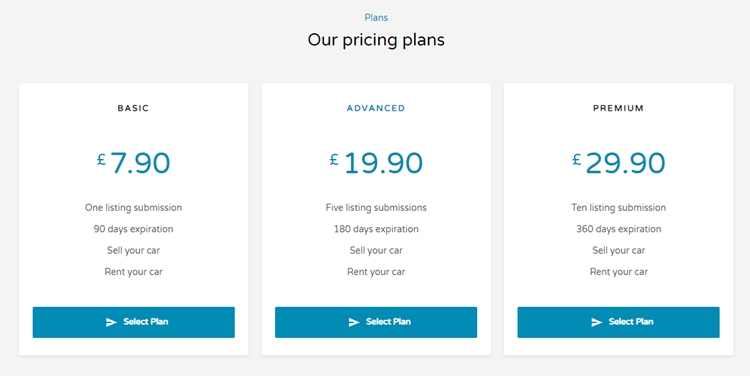
Task: Click 'Ten listing submission' text
Action: pyautogui.click(x=618, y=208)
